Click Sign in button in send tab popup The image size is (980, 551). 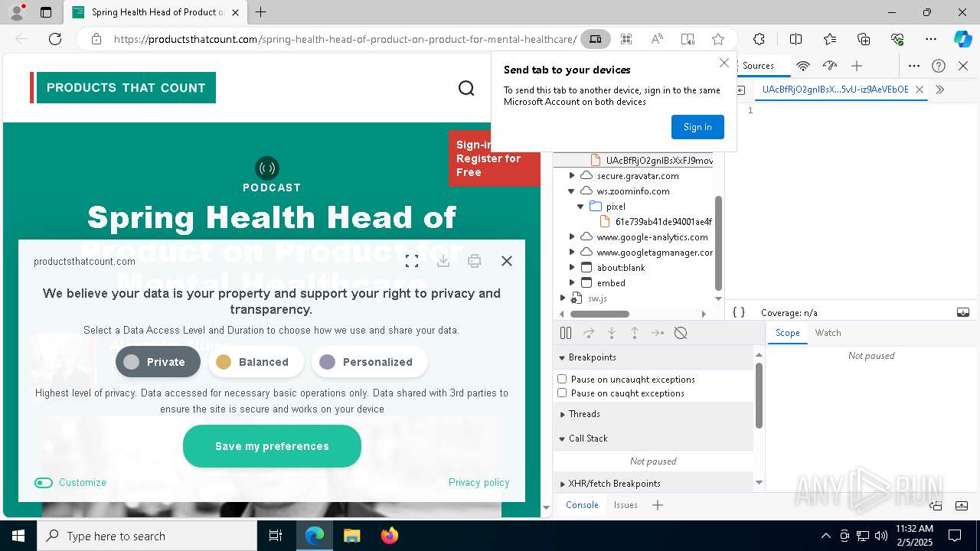pyautogui.click(x=697, y=127)
